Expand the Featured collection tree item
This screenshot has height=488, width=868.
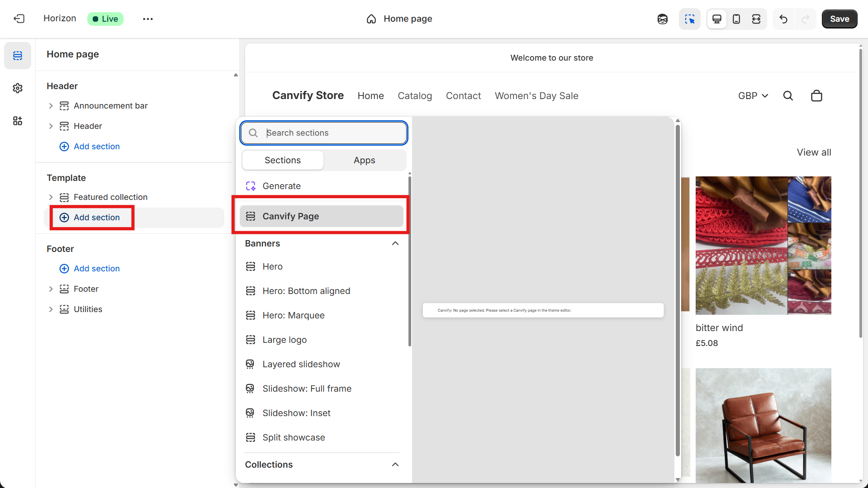click(x=51, y=197)
